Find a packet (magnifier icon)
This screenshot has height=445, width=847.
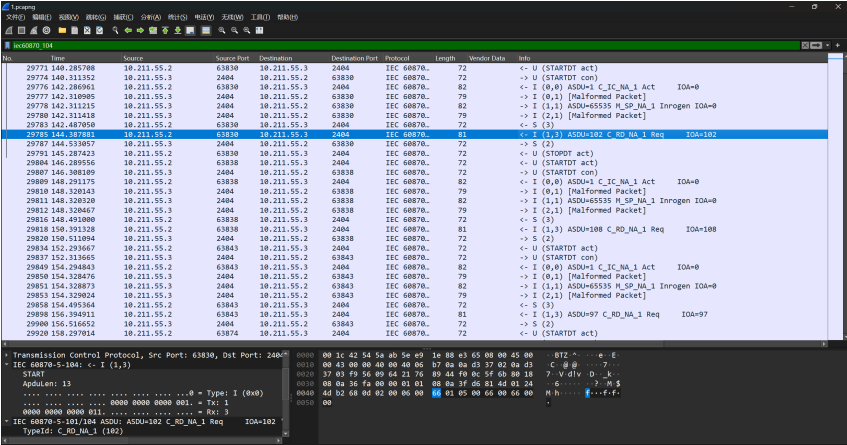coord(115,30)
